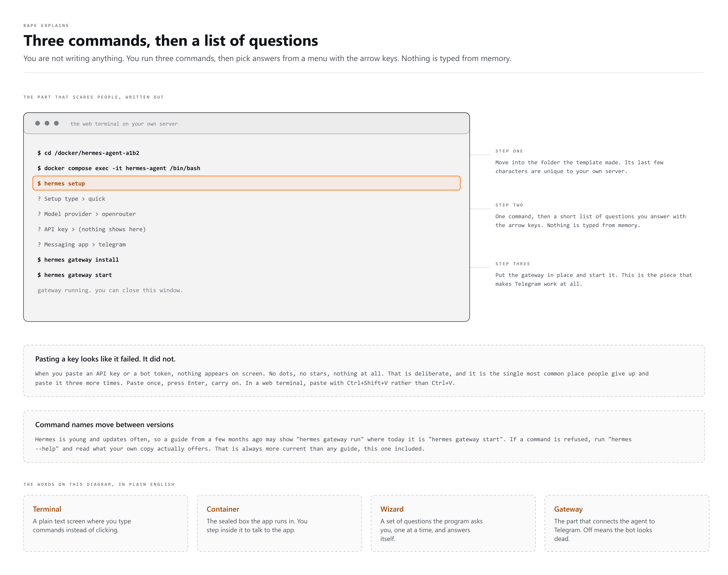Select the paragraph starting "When you paste an API key"

342,378
